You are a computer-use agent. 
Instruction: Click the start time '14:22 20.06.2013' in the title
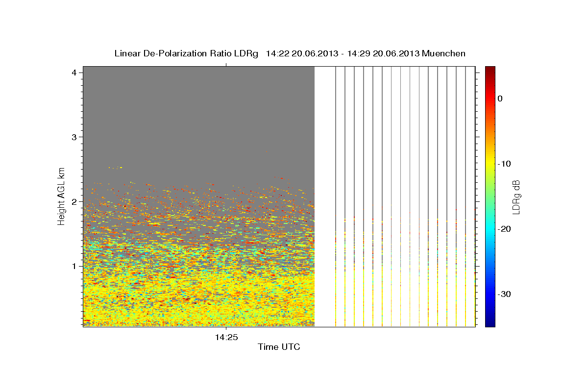pyautogui.click(x=303, y=53)
